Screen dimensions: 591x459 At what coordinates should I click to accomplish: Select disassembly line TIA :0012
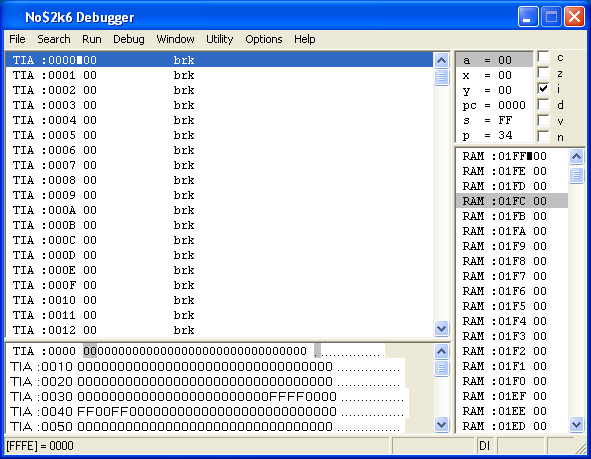coord(219,330)
